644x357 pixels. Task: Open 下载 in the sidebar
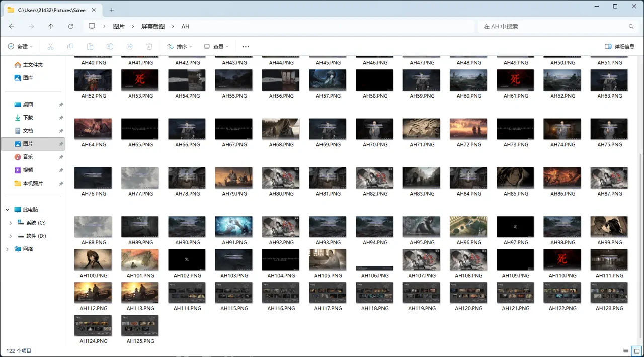pyautogui.click(x=28, y=118)
